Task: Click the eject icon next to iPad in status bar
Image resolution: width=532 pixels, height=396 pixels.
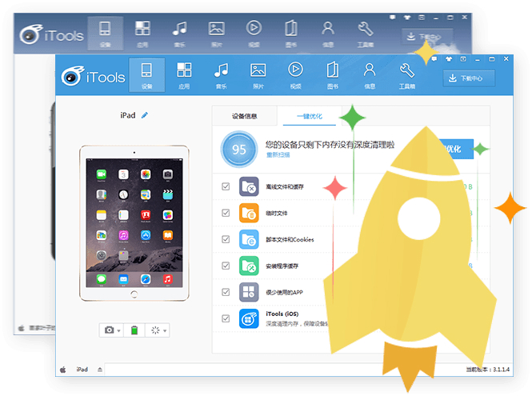Action: click(x=100, y=369)
